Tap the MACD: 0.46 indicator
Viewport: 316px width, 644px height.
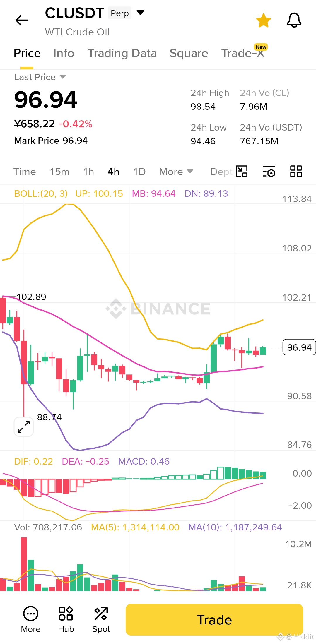pyautogui.click(x=144, y=461)
